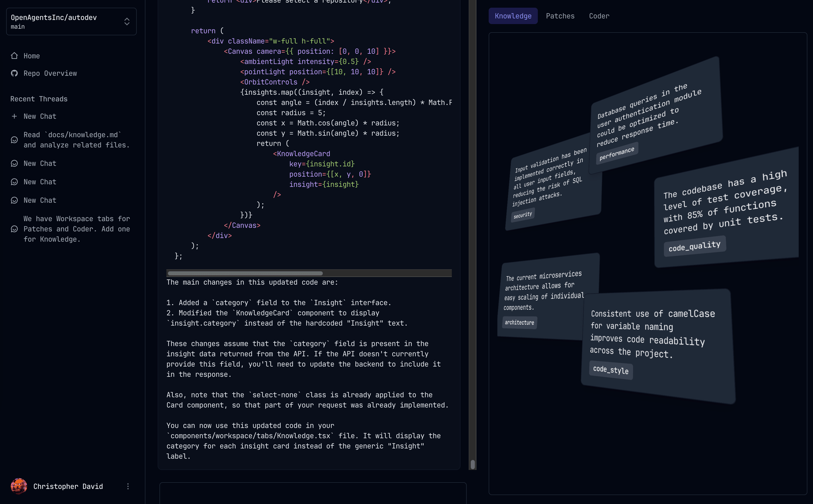Open the three-dot menu beside Christopher David
Screen dimensions: 813x504
pyautogui.click(x=128, y=486)
